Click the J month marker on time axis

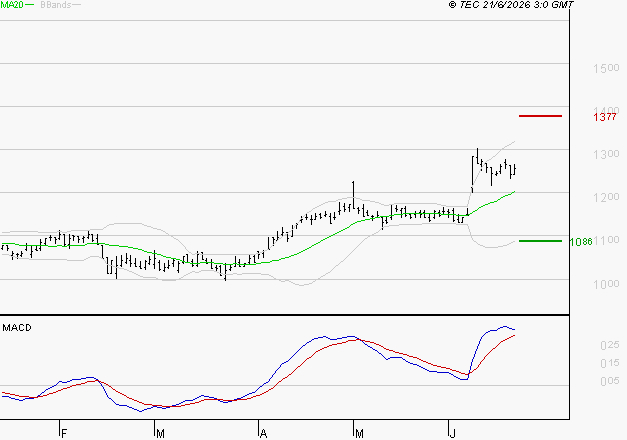point(452,433)
